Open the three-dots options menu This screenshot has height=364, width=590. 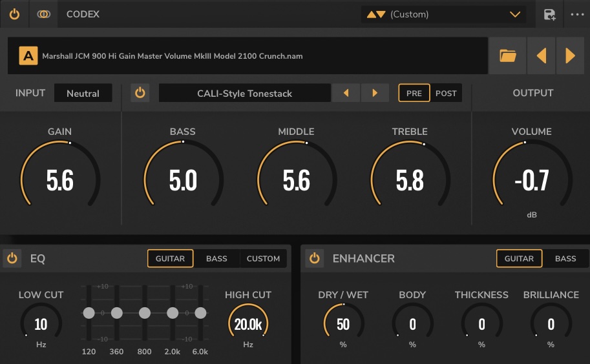point(577,14)
